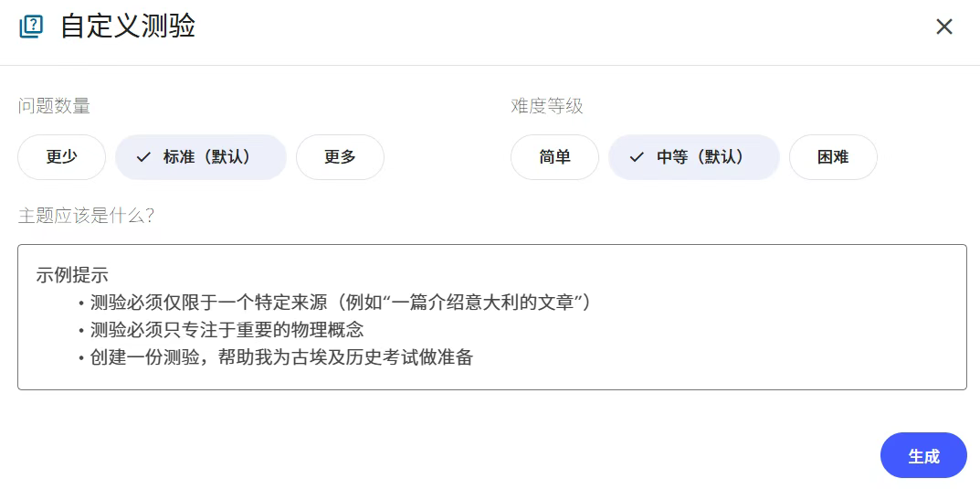Click the 自定义测验 dialog title
The width and height of the screenshot is (980, 489).
[x=128, y=27]
